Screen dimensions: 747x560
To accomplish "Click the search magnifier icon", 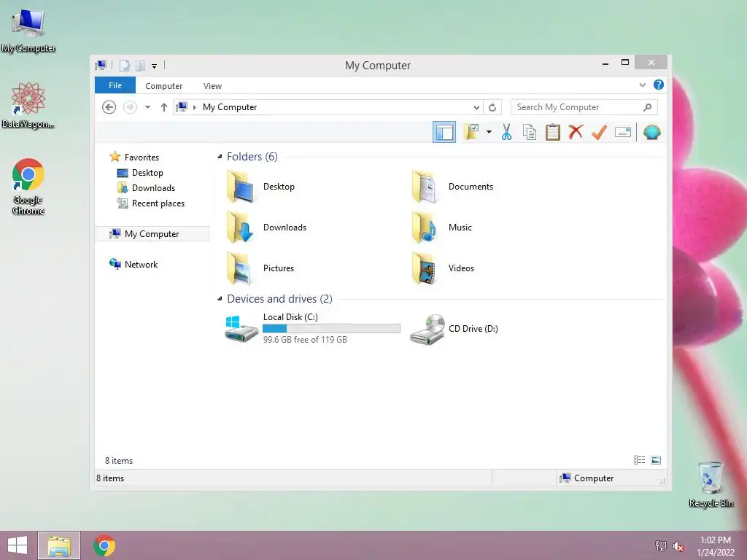I will (x=647, y=107).
